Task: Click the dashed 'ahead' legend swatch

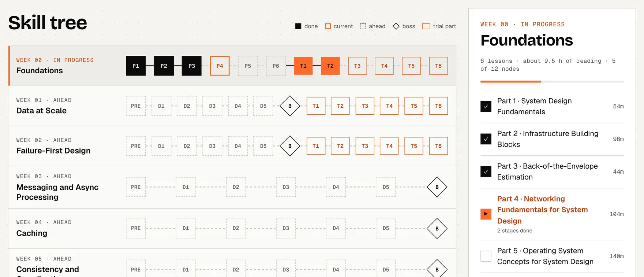Action: (363, 26)
